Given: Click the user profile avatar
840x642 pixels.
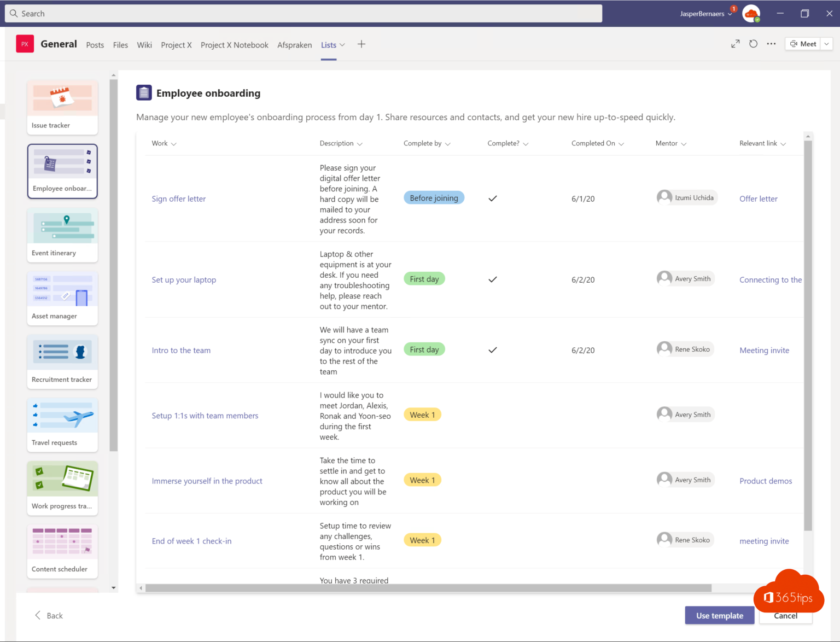Looking at the screenshot, I should (x=751, y=14).
